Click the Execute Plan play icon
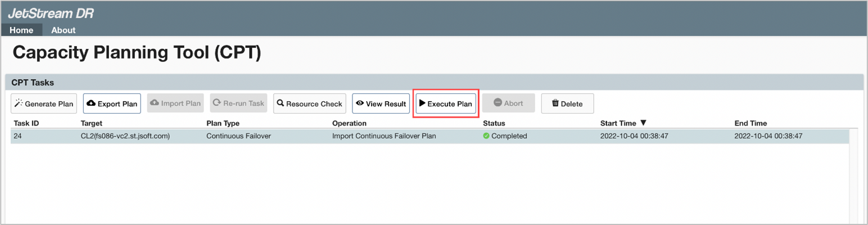The width and height of the screenshot is (868, 225). 422,103
